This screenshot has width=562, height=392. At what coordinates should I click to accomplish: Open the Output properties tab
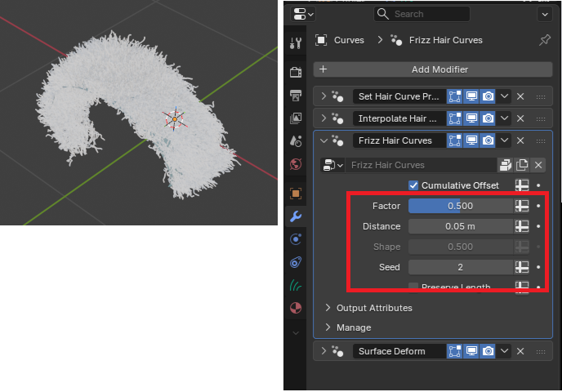tap(296, 96)
